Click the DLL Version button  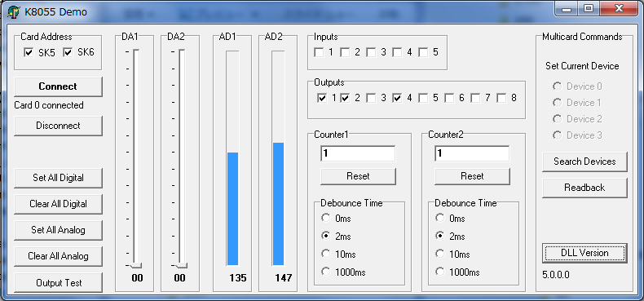584,253
